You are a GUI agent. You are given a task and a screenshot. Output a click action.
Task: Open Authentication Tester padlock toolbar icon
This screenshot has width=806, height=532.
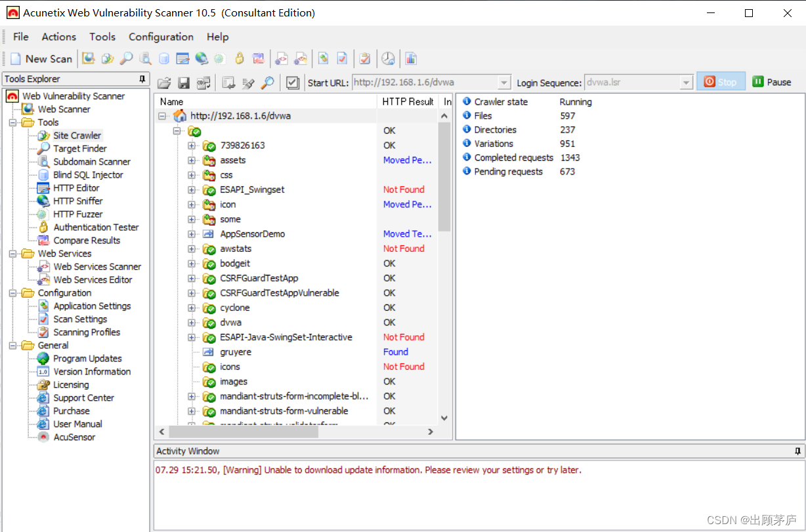tap(240, 58)
